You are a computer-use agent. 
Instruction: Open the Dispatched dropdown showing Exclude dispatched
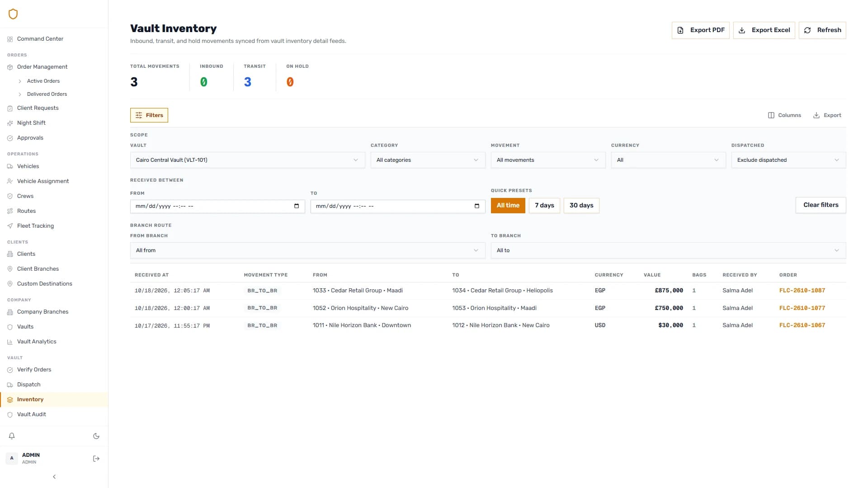coord(788,160)
